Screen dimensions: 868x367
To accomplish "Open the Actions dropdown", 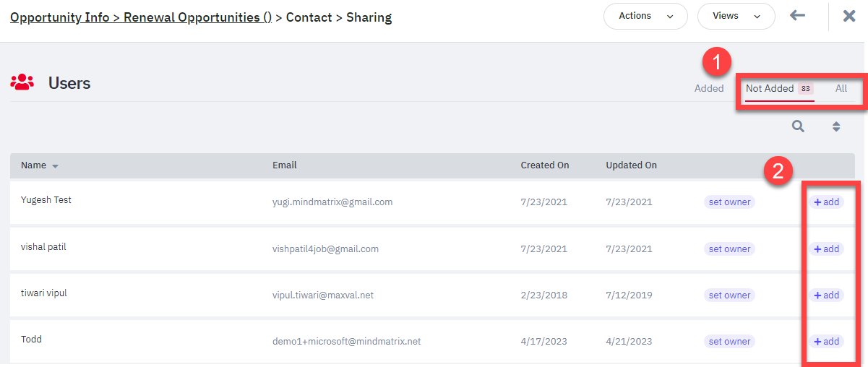I will (x=645, y=16).
